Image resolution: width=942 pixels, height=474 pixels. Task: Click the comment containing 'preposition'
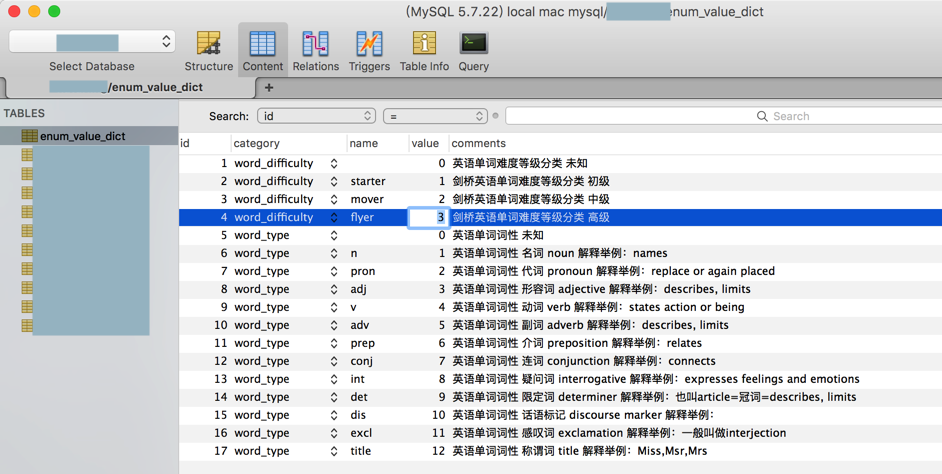coord(577,344)
